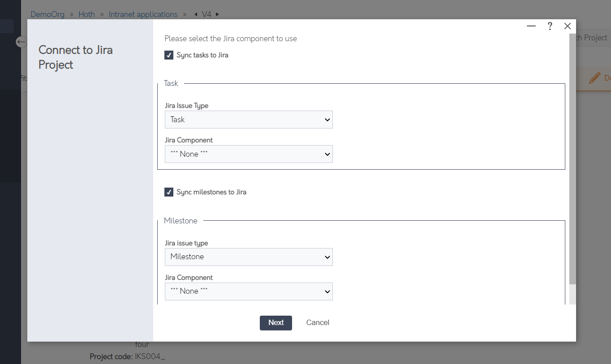The image size is (611, 364).
Task: Click the back arrow icon in background page
Action: (21, 42)
